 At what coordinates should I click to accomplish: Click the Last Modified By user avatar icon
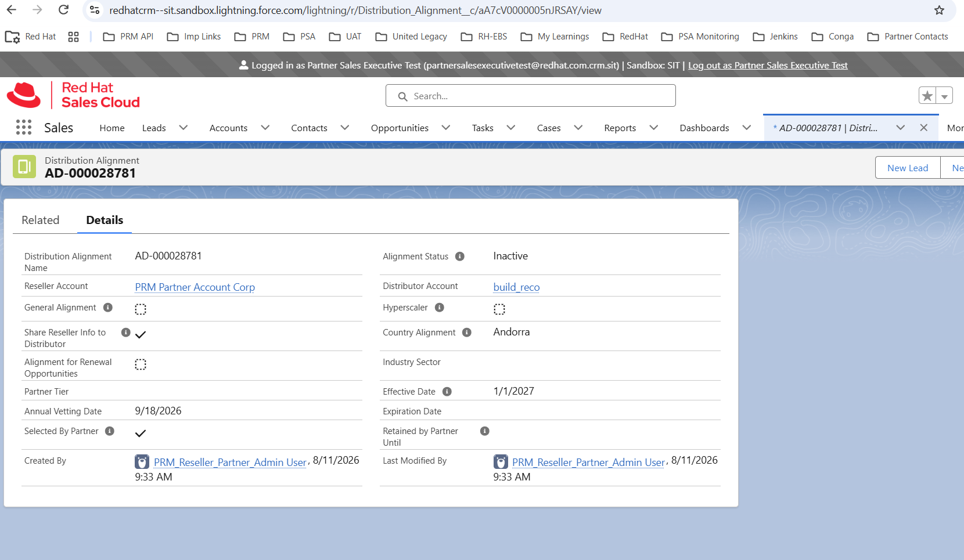pyautogui.click(x=501, y=462)
